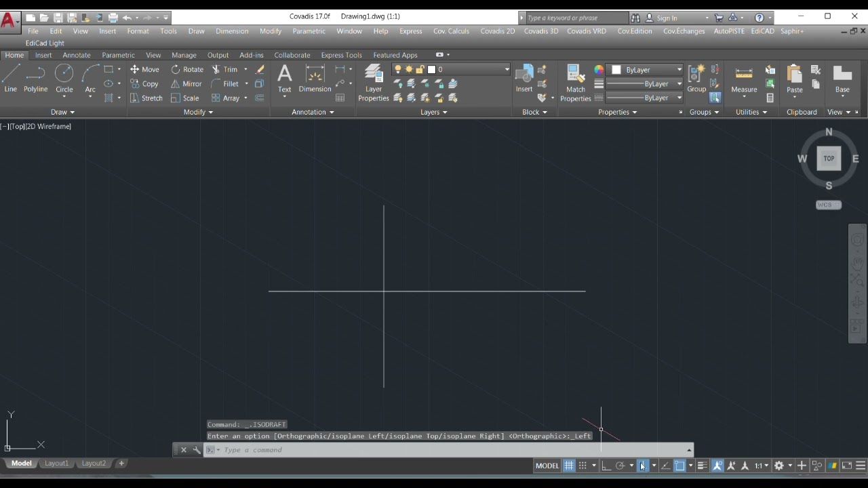
Task: Expand the Modify panel
Action: (198, 112)
